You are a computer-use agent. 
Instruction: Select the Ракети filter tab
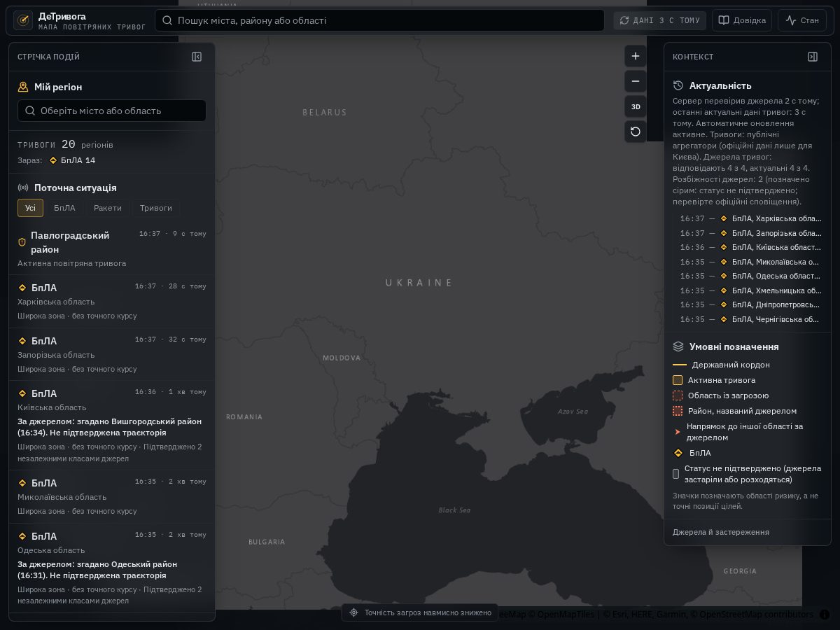tap(108, 208)
